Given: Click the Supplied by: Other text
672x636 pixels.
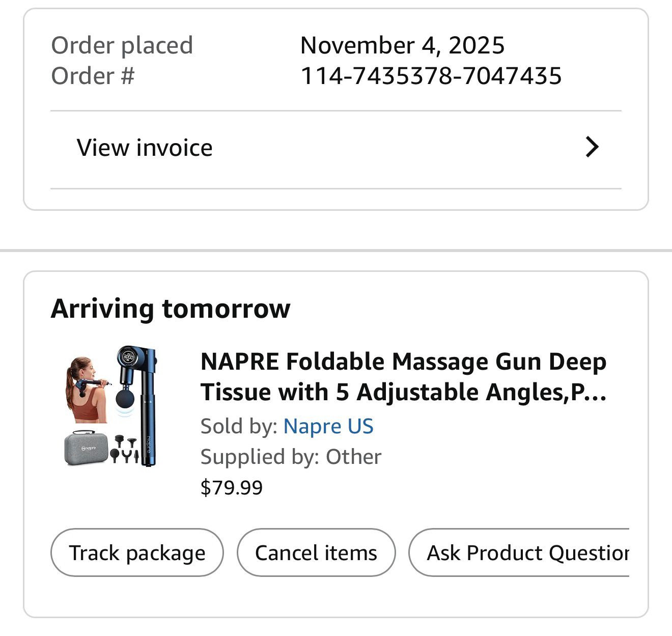Looking at the screenshot, I should (291, 457).
